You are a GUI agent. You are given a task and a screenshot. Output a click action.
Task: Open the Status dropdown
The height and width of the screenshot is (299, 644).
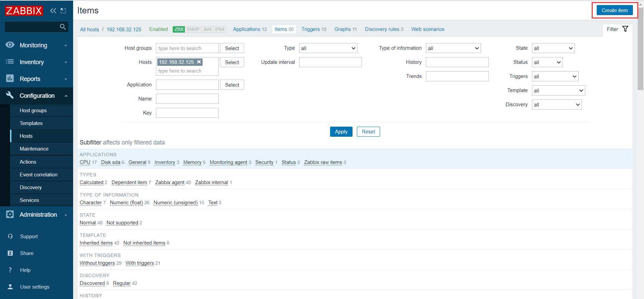pyautogui.click(x=547, y=62)
